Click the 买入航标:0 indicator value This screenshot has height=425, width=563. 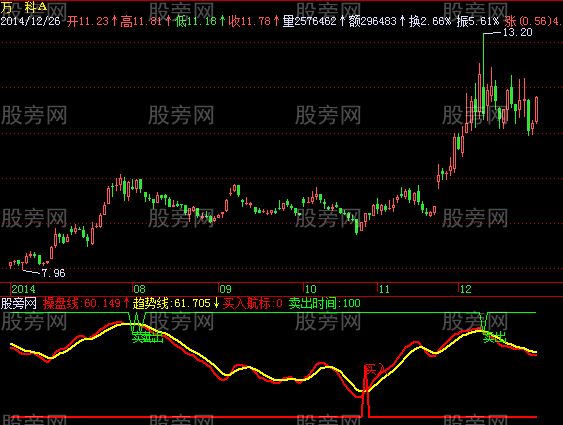click(253, 304)
